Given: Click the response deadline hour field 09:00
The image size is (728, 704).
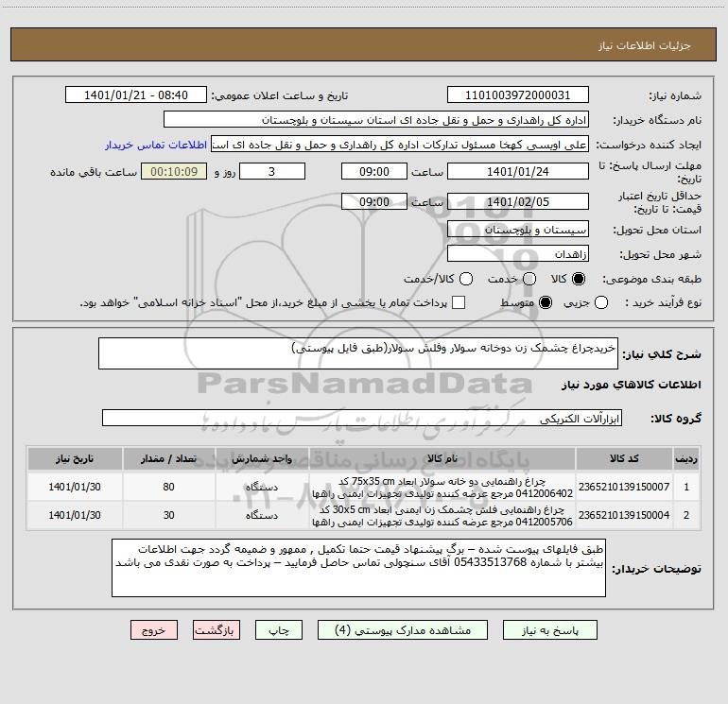Looking at the screenshot, I should pyautogui.click(x=374, y=171).
